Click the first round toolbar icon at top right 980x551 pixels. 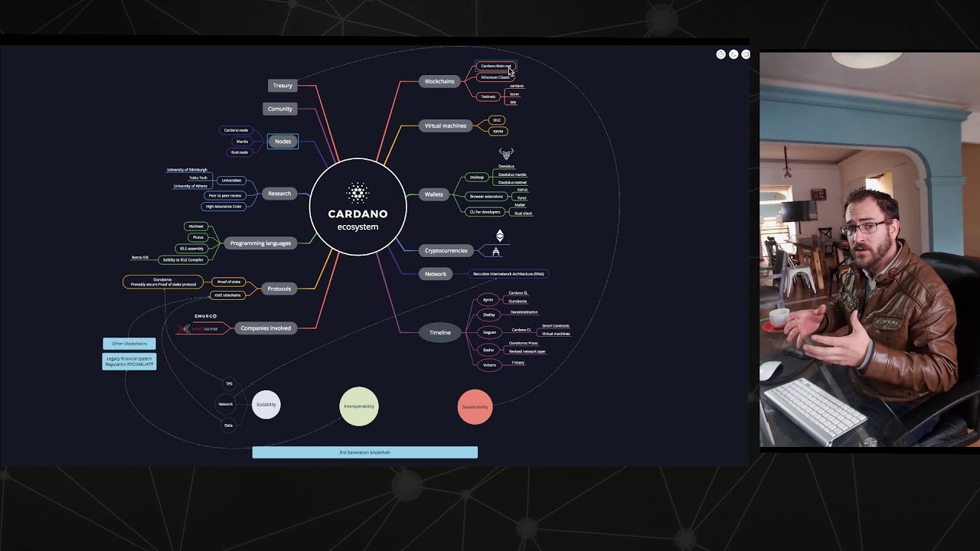click(720, 54)
